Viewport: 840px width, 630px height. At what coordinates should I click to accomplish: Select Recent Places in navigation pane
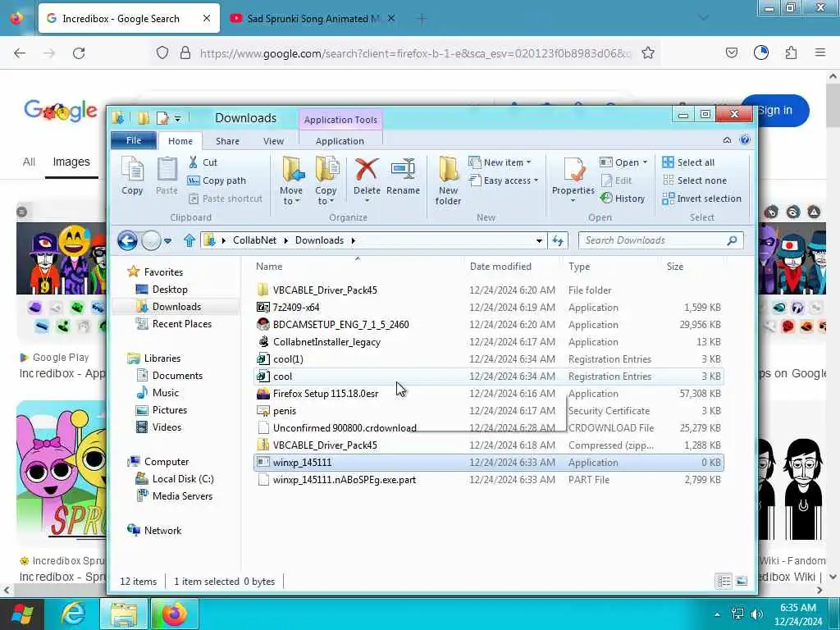tap(174, 323)
